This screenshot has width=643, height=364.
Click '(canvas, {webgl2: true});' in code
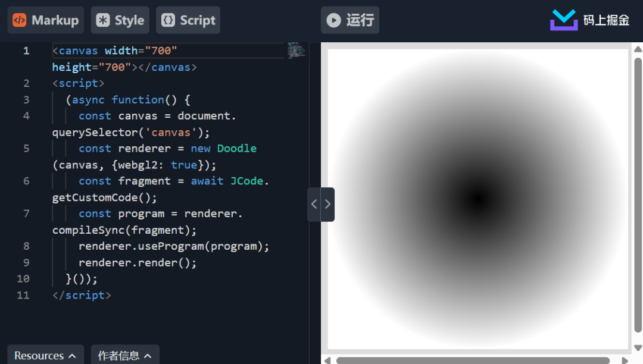(x=134, y=165)
